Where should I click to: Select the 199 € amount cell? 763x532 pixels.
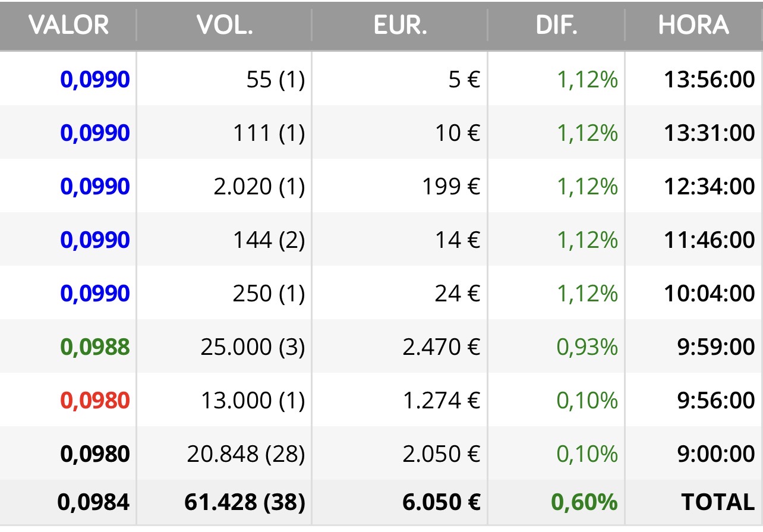point(451,186)
